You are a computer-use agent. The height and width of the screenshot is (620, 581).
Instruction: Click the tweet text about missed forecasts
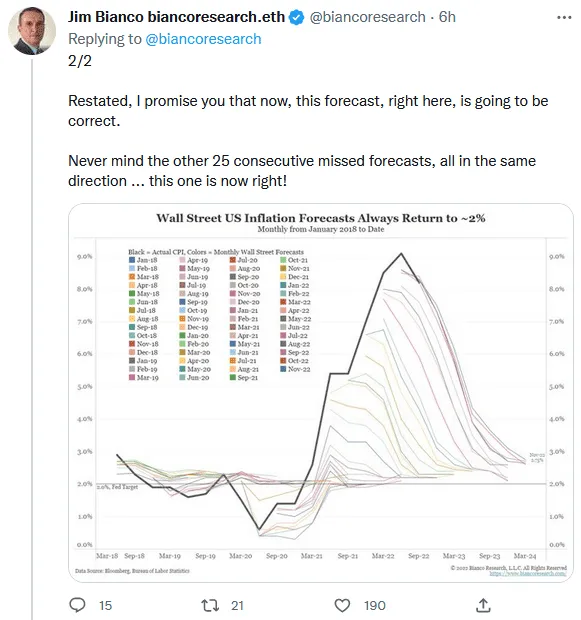click(x=302, y=170)
